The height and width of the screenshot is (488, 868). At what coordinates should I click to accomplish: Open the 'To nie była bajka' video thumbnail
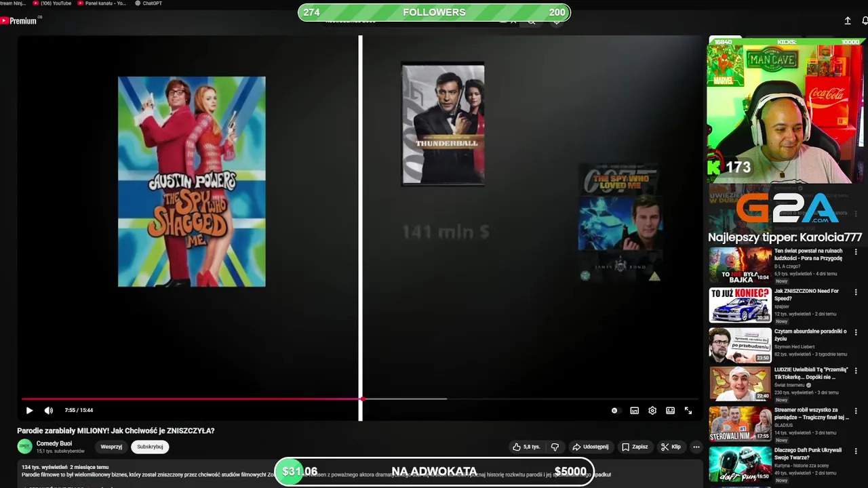(741, 265)
